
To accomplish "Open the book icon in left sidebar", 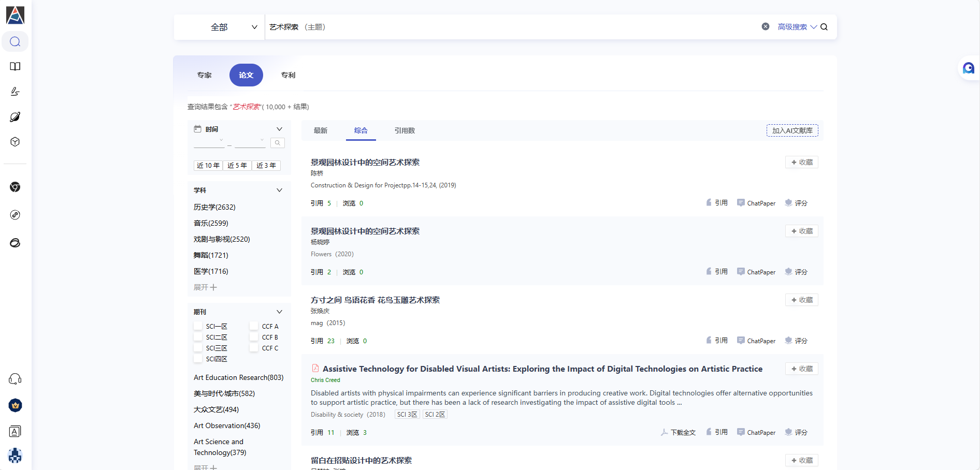I will (15, 66).
